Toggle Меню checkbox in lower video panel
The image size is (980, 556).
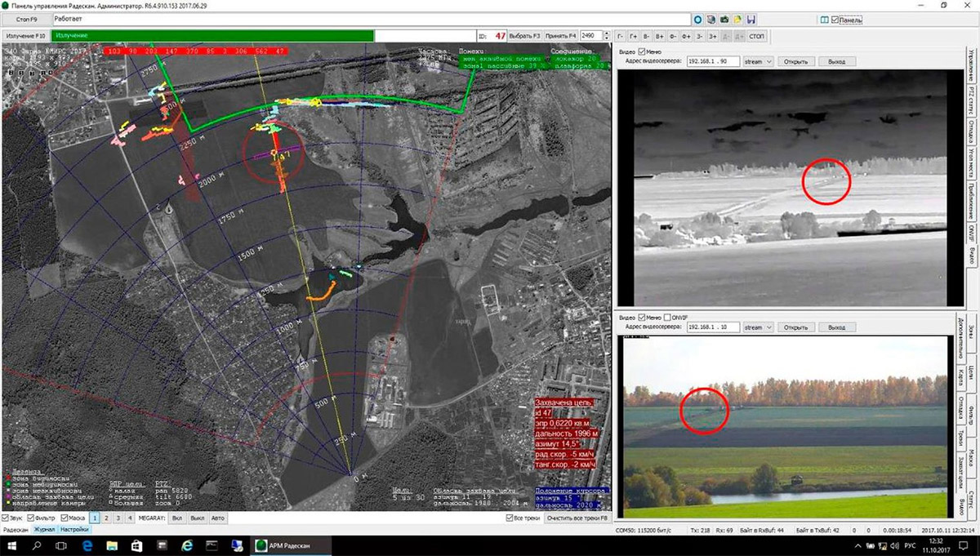[x=642, y=317]
